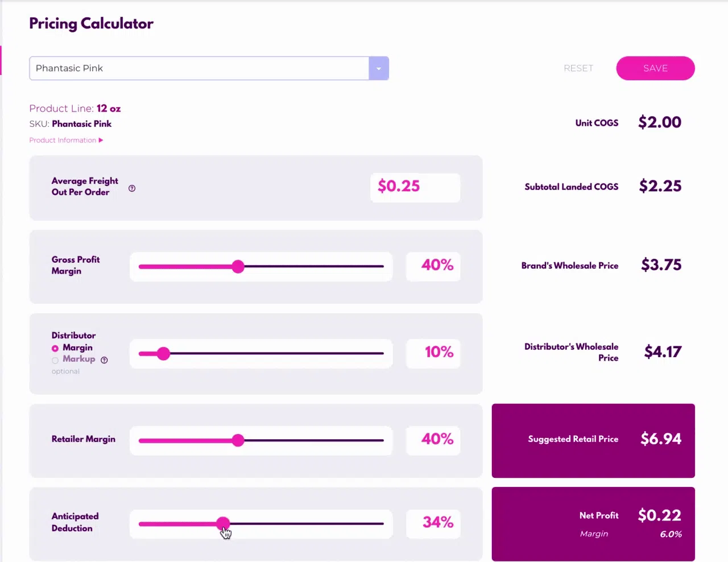This screenshot has width=728, height=562.
Task: Click help icon next to Average Freight Out
Action: click(x=132, y=188)
